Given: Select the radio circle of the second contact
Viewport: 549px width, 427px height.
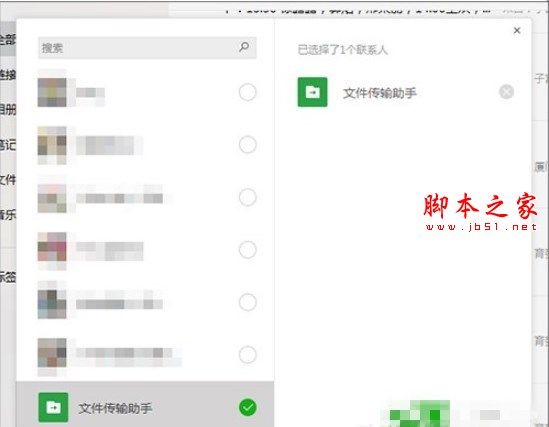Looking at the screenshot, I should point(248,145).
